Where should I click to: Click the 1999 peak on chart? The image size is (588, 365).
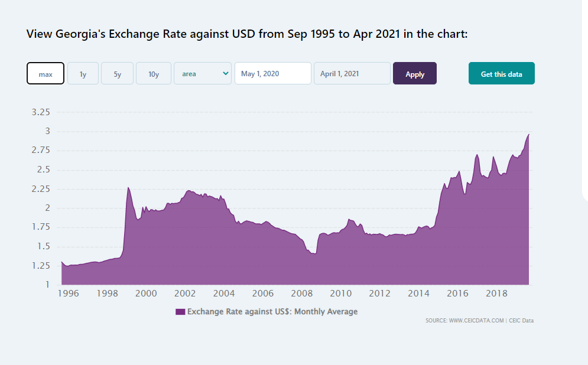(x=128, y=188)
